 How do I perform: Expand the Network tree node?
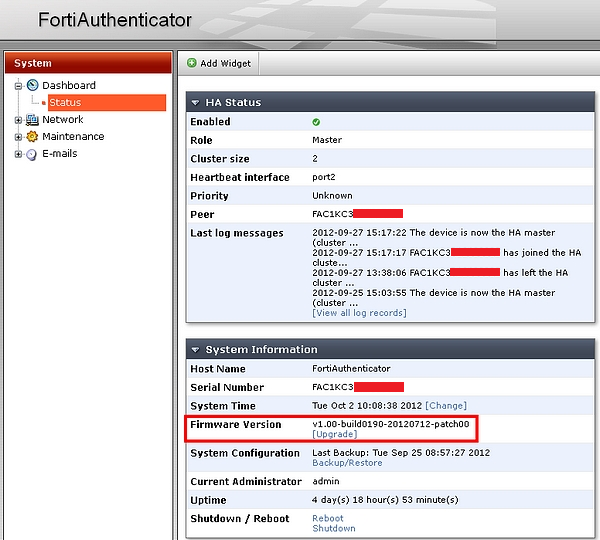pyautogui.click(x=18, y=120)
